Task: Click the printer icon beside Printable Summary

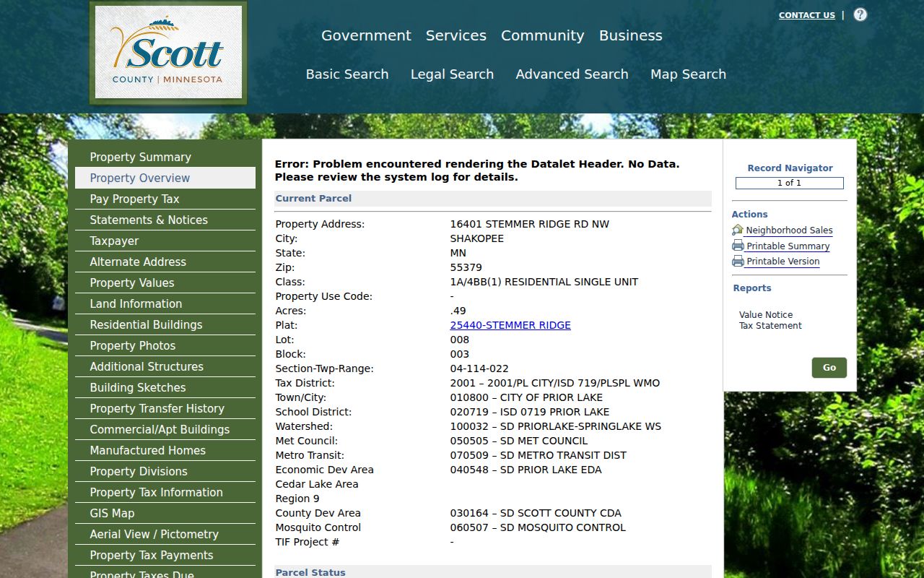Action: pos(738,246)
